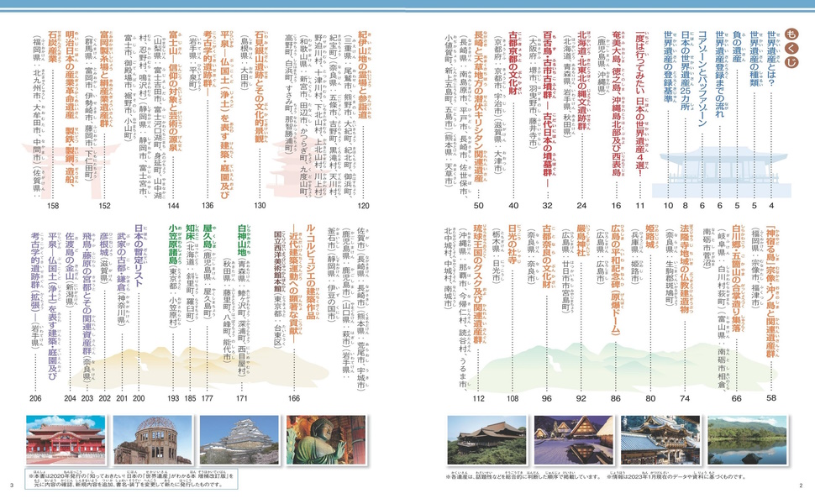Click page number 50 for 長崎と天草地方
Screen dimensions: 815x504
coord(479,206)
